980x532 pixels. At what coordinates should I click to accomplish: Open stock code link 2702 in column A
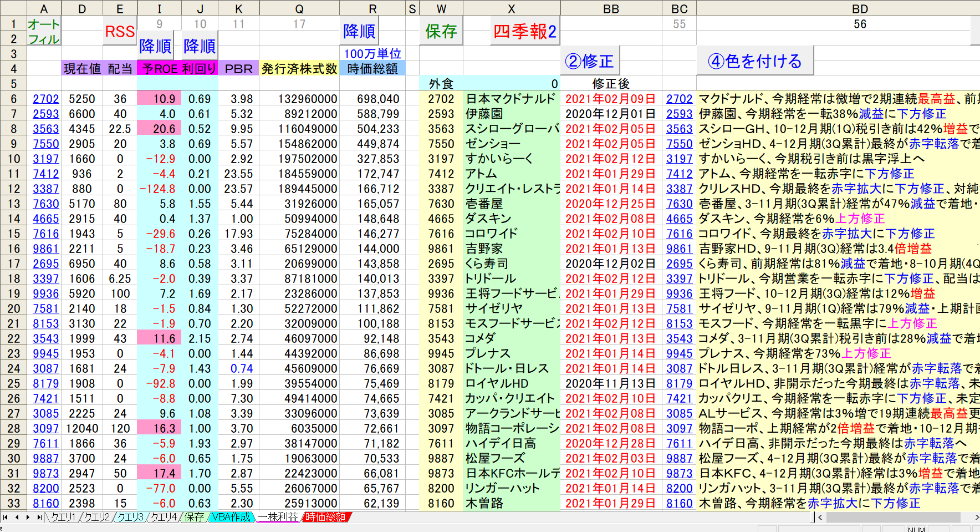click(x=45, y=99)
